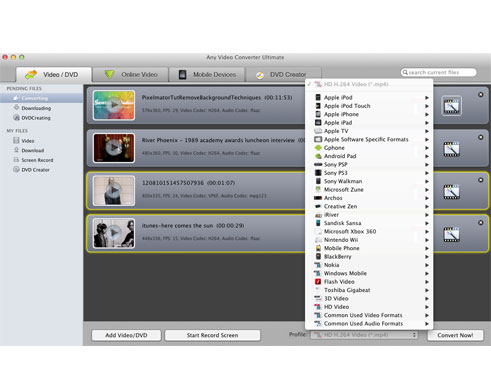This screenshot has height=371, width=491.
Task: Expand the Sony Walkman submenu
Action: point(369,181)
